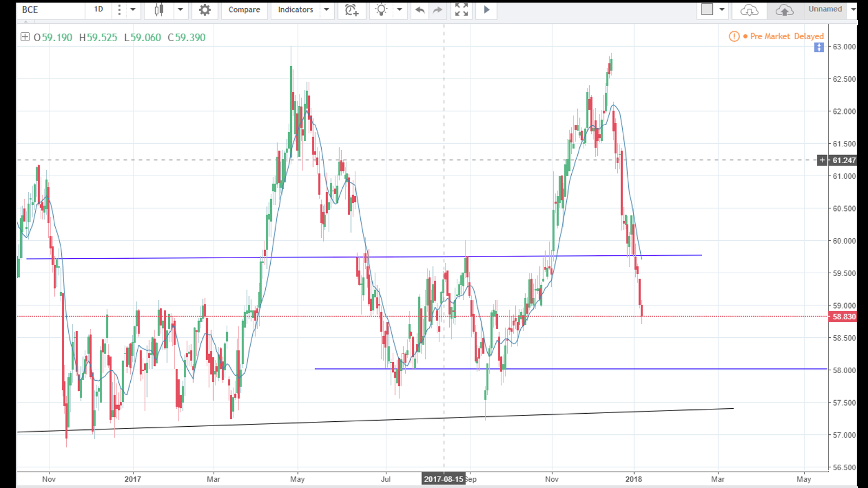Click the 57.000 price axis label
868x488 pixels.
coord(844,435)
